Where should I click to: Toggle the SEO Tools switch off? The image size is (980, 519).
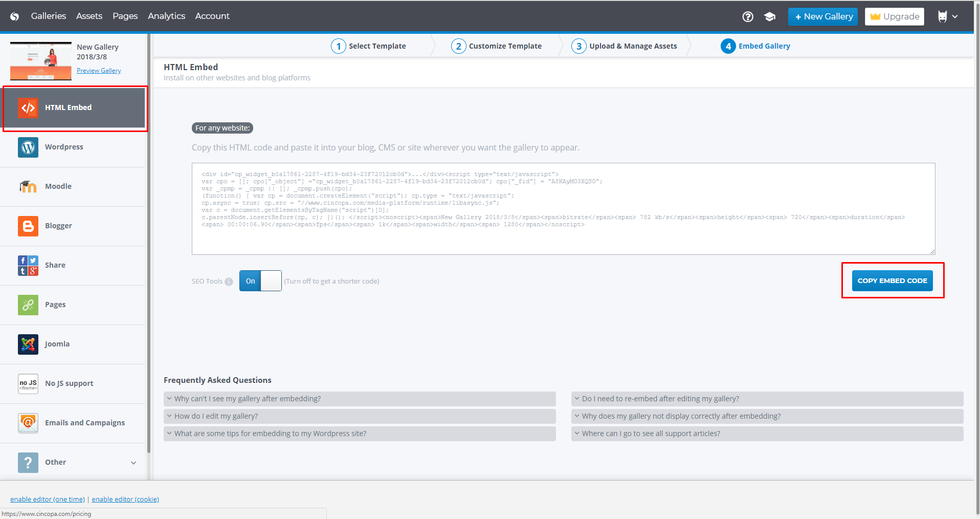[x=260, y=281]
